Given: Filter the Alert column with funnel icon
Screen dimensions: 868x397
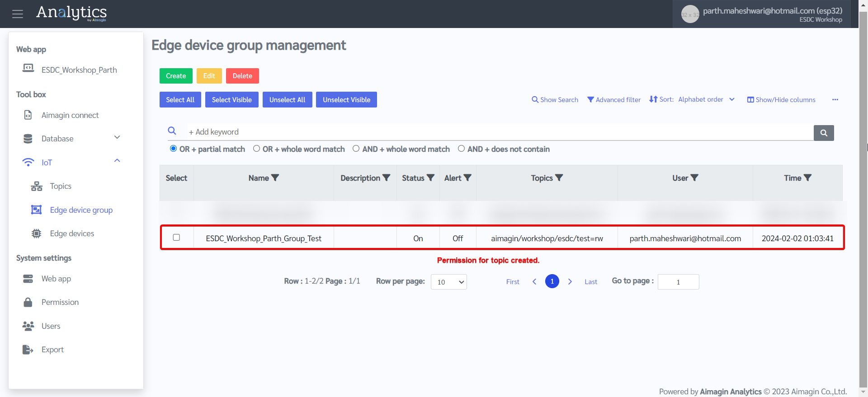Looking at the screenshot, I should (467, 178).
